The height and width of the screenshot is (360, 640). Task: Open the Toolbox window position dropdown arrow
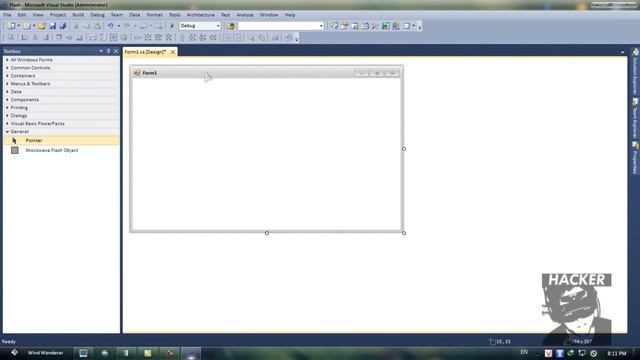point(101,51)
